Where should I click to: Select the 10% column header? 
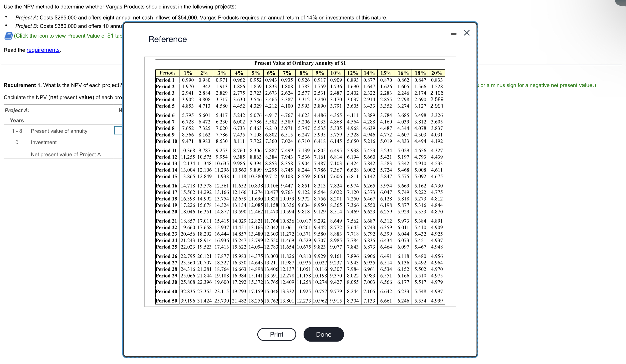pyautogui.click(x=336, y=73)
